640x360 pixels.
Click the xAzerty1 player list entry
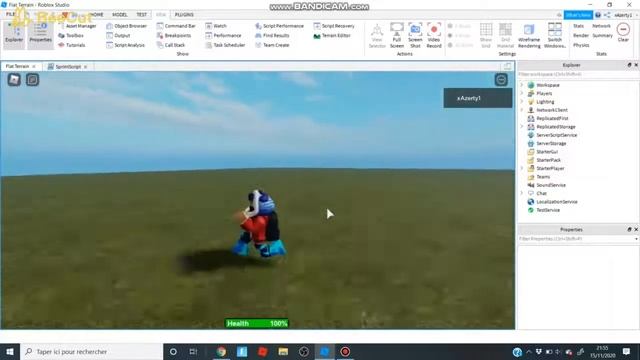tap(478, 98)
